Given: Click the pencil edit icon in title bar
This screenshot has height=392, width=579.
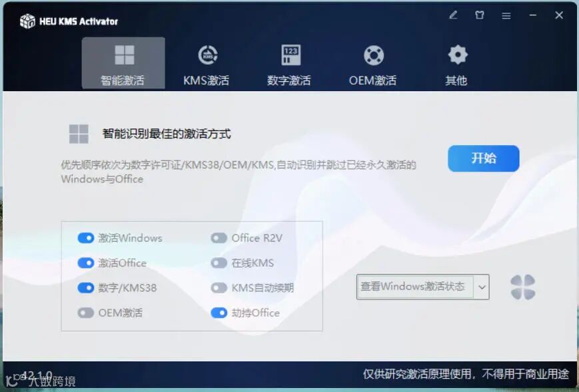Looking at the screenshot, I should (453, 15).
